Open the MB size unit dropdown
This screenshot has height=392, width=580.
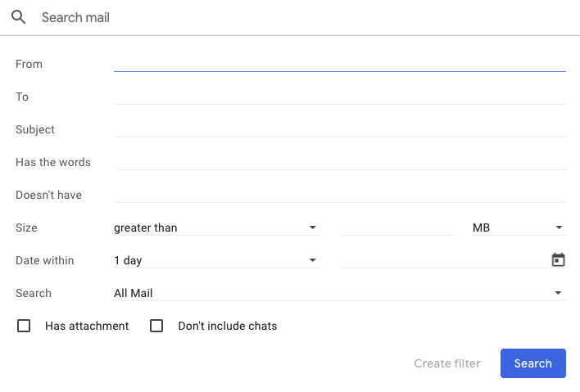pos(519,228)
